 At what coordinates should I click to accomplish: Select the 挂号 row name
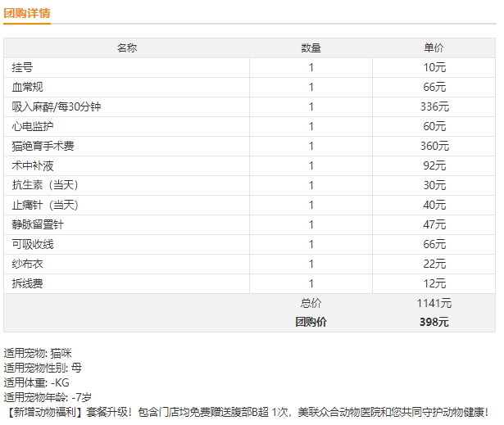tap(22, 67)
